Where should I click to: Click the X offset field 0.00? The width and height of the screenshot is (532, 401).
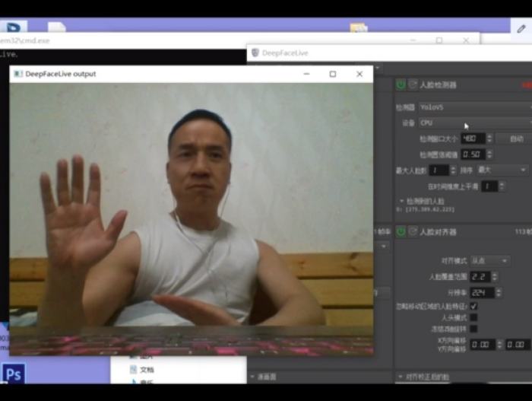coord(483,345)
